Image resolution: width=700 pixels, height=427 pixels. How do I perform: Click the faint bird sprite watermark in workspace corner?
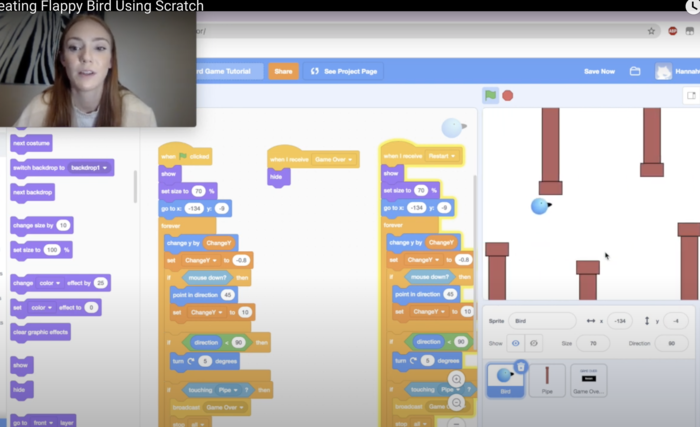(454, 128)
